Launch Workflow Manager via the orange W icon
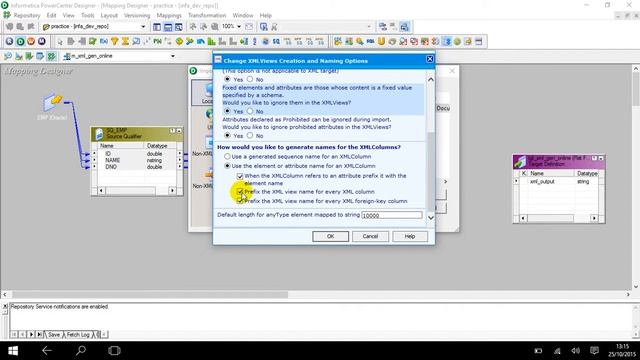Image resolution: width=640 pixels, height=360 pixels. pyautogui.click(x=31, y=41)
